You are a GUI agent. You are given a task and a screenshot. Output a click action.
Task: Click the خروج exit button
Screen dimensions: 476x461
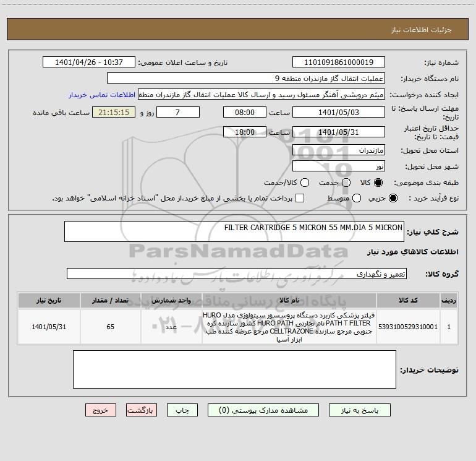[x=101, y=410]
